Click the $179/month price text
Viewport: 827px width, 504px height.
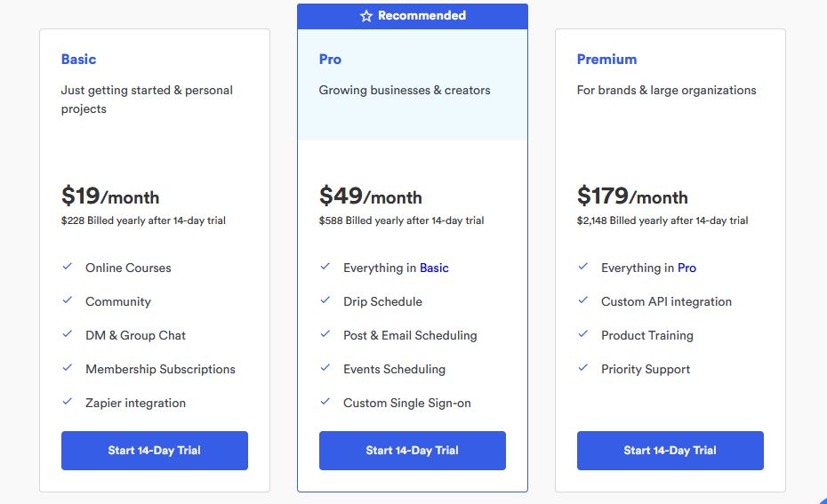pos(632,196)
